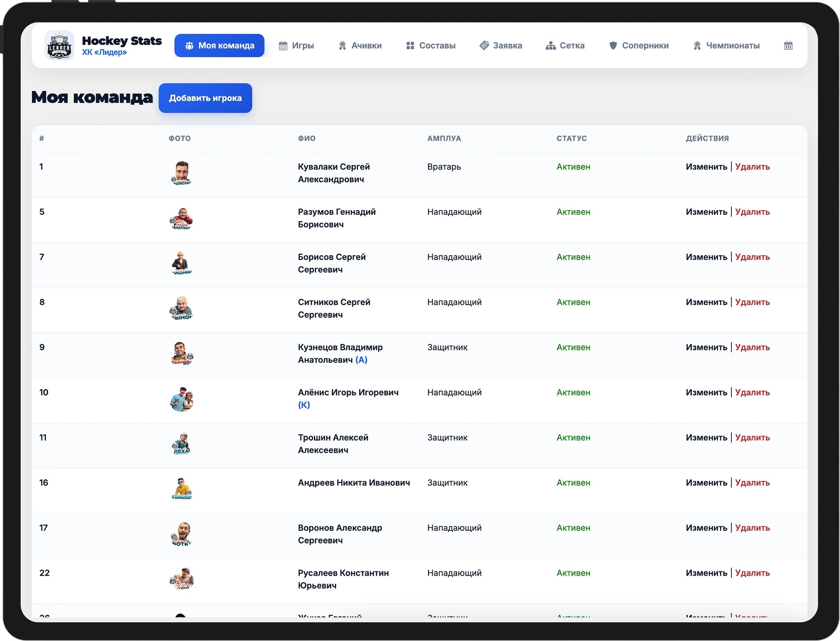Open the Составы tab

(x=431, y=46)
